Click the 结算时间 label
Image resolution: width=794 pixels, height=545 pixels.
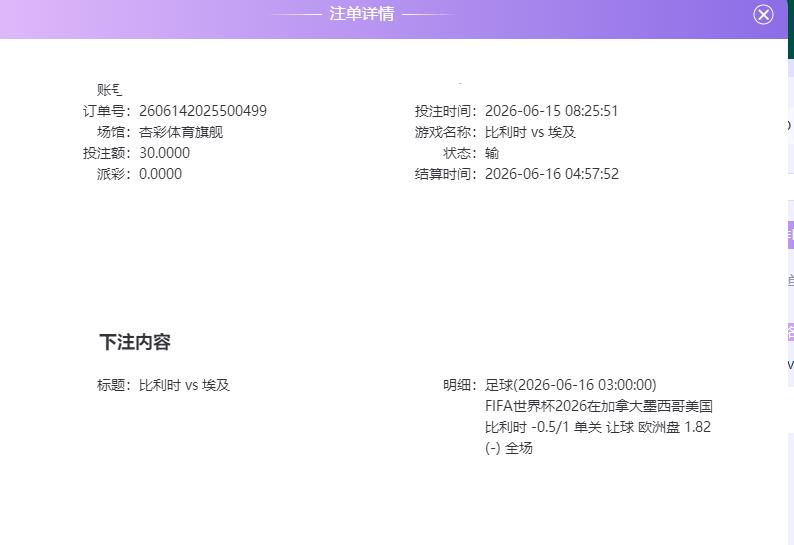[446, 174]
